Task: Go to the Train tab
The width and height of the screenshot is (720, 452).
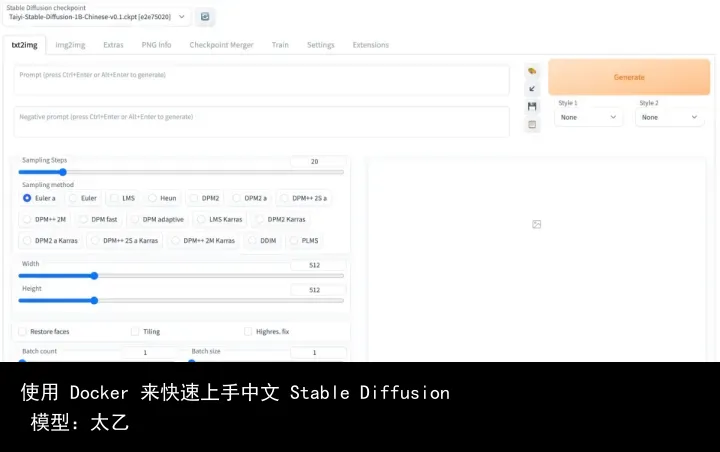Action: point(280,45)
